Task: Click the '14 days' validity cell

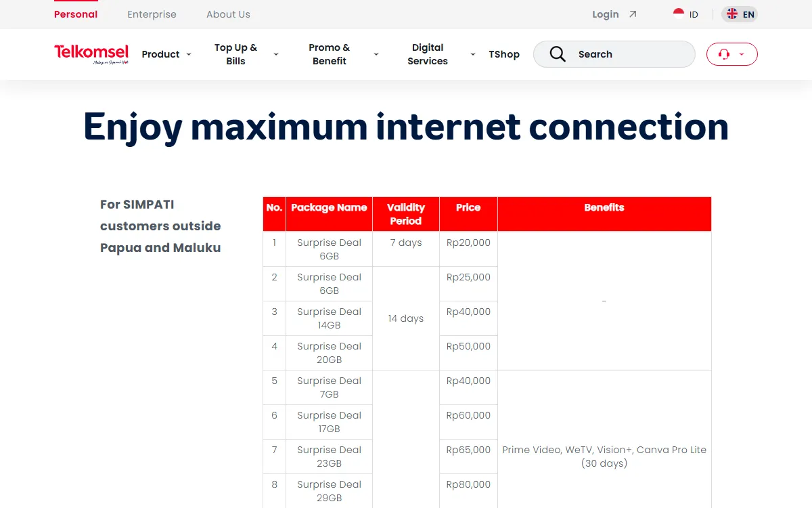Action: tap(406, 318)
